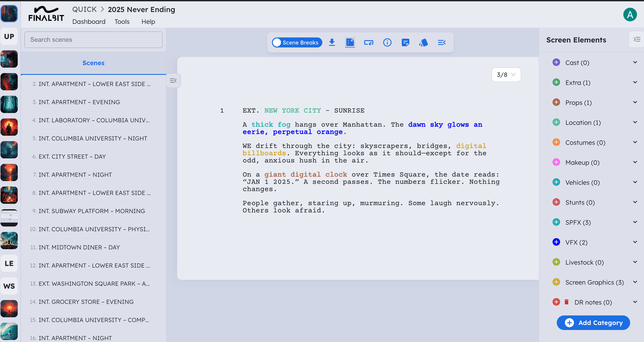644x342 pixels.
Task: Add element to Cast with the plus icon
Action: (x=556, y=62)
